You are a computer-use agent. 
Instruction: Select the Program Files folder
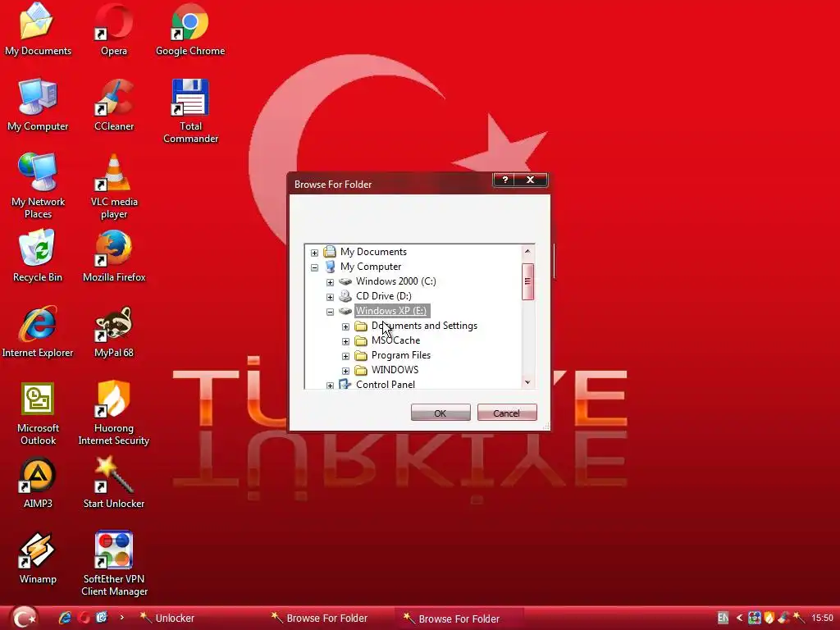click(400, 355)
